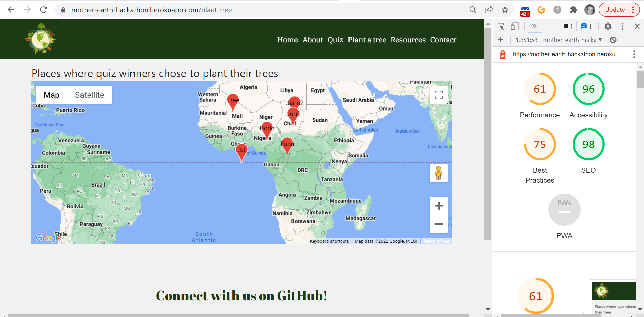Screen dimensions: 644x317
Task: Switch the map to Satellite view
Action: point(90,95)
